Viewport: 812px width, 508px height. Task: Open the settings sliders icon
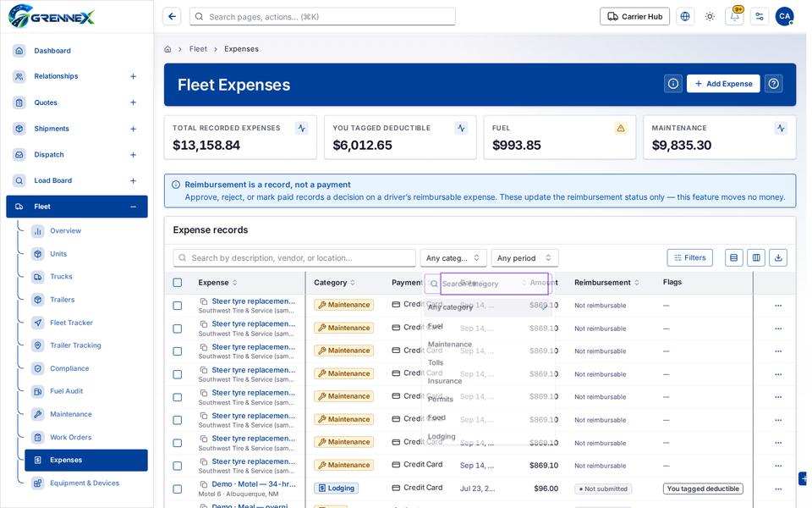[x=760, y=17]
